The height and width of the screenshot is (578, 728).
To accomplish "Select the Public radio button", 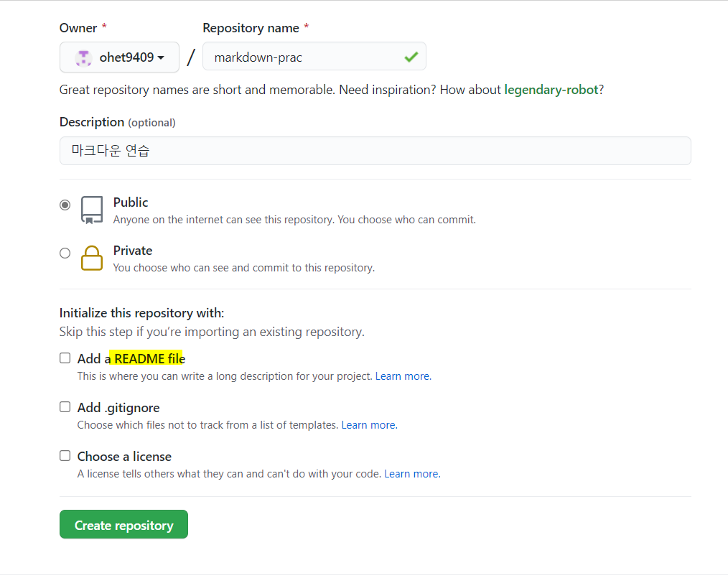I will [65, 205].
